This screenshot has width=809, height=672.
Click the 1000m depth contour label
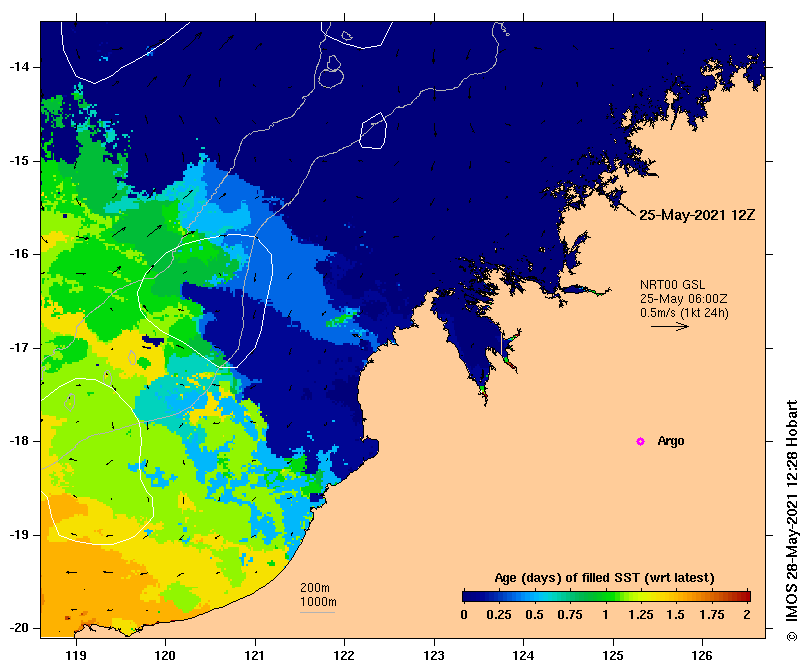click(x=318, y=602)
